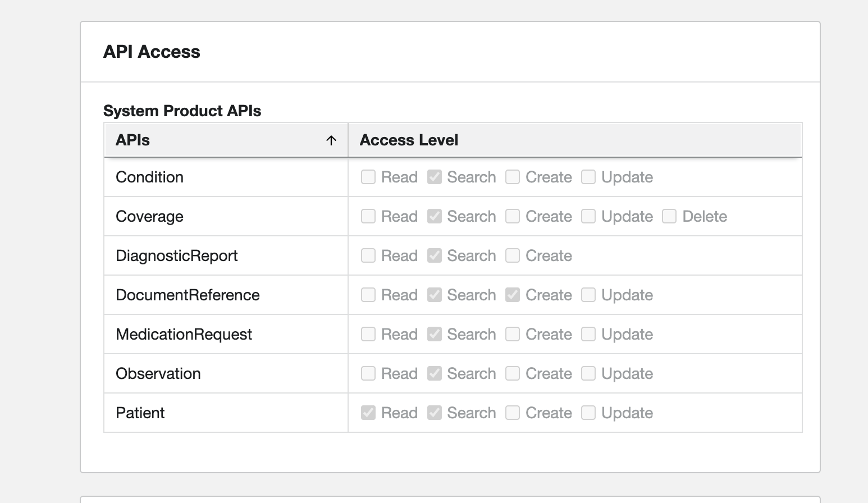This screenshot has height=503, width=868.
Task: Toggle Read access for DiagnosticReport
Action: tap(368, 256)
